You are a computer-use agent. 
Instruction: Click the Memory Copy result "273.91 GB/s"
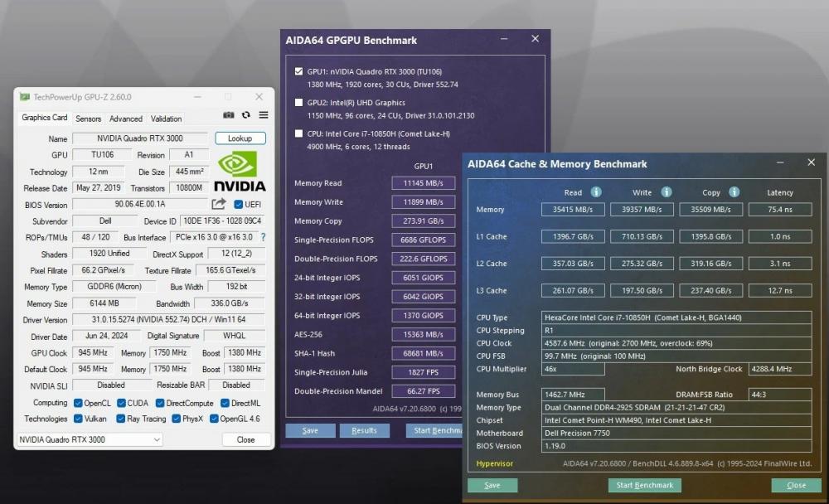pyautogui.click(x=423, y=221)
